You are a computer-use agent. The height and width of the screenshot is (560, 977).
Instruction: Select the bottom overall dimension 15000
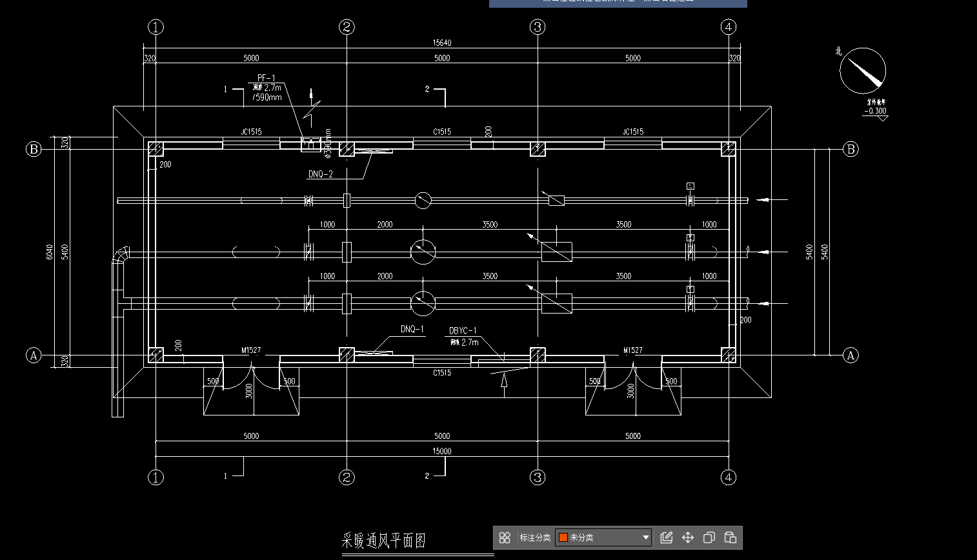442,451
